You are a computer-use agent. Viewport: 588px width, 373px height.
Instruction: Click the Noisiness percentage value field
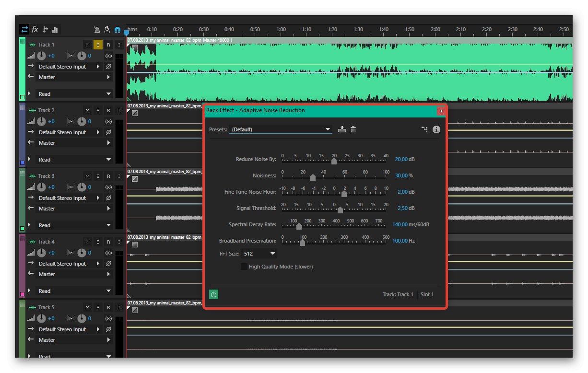401,175
